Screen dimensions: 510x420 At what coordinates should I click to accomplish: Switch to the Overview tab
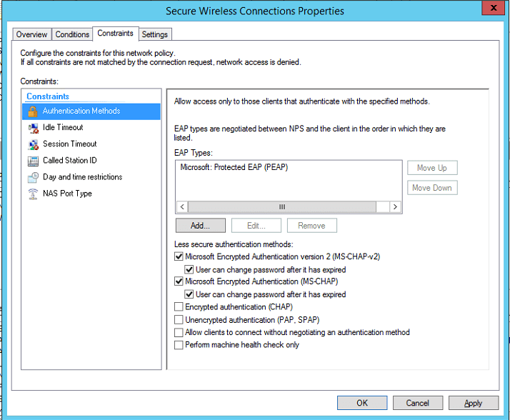point(31,34)
